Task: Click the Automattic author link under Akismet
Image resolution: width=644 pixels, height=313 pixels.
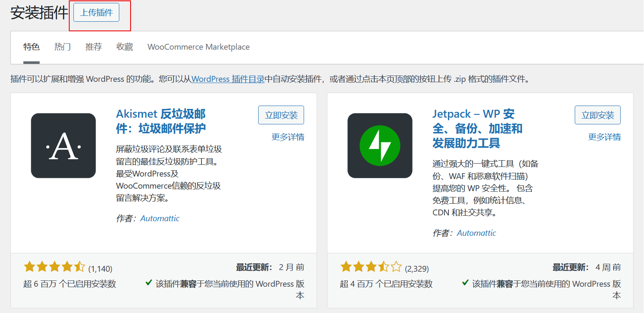Action: (x=160, y=218)
